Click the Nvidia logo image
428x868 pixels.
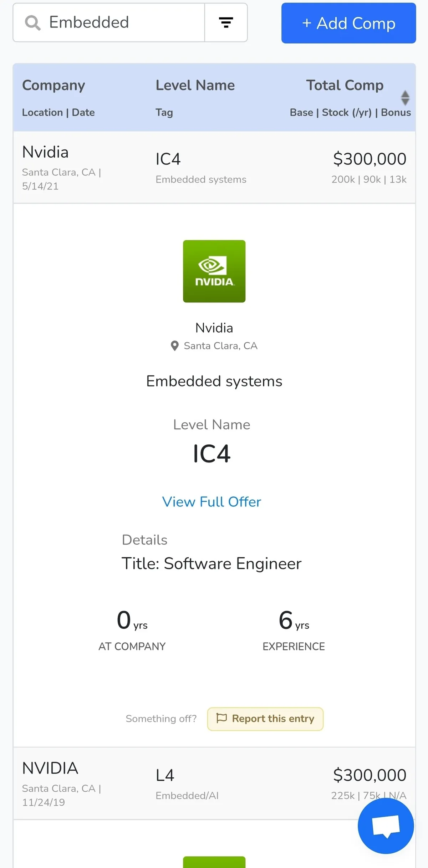214,271
